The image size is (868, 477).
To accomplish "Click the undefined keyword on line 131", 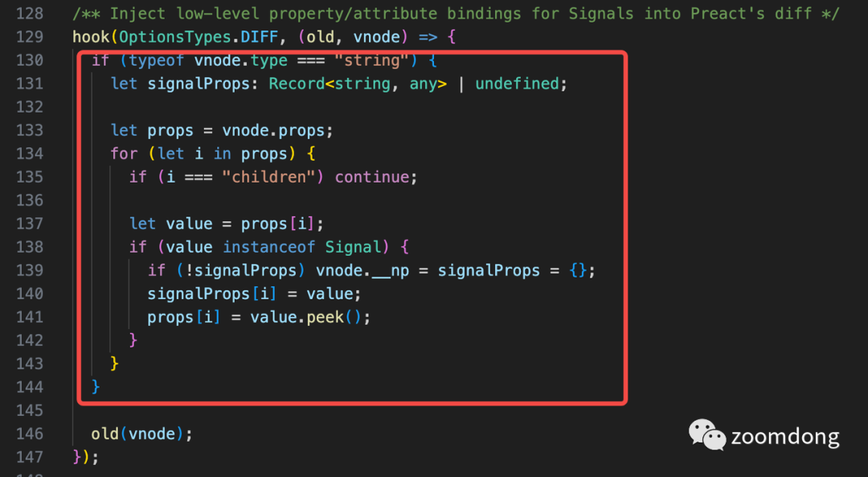I will [517, 84].
